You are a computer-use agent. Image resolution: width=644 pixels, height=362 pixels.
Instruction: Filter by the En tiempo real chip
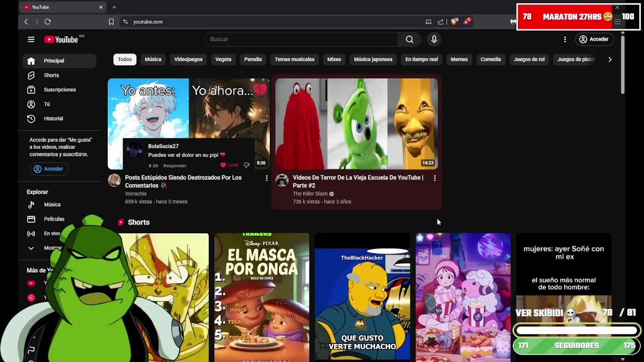coord(422,59)
